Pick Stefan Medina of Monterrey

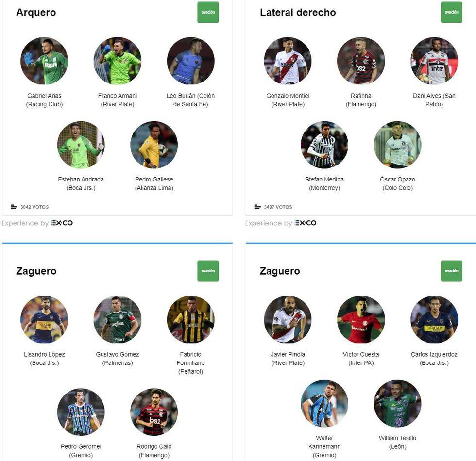point(324,145)
